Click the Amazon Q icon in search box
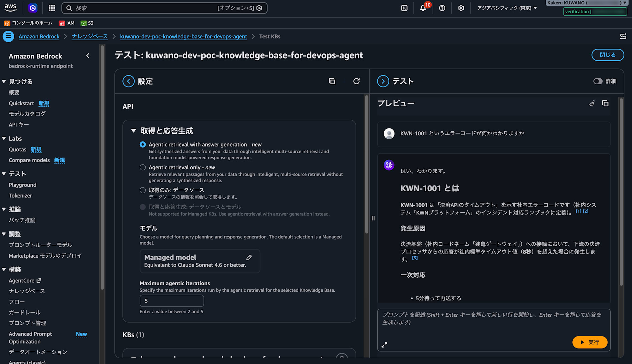 coord(259,8)
